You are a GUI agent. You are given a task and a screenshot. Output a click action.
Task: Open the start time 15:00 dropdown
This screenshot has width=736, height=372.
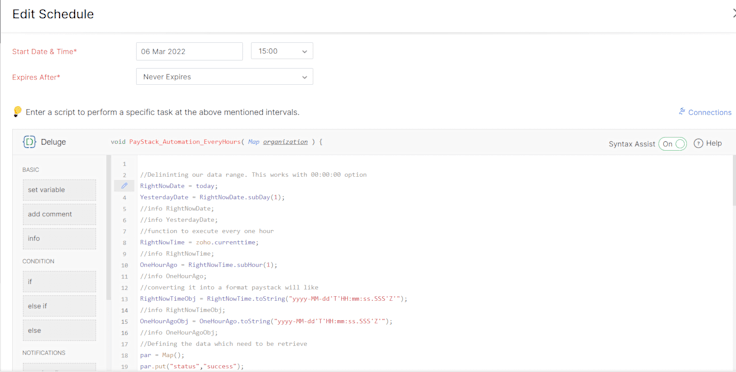282,51
